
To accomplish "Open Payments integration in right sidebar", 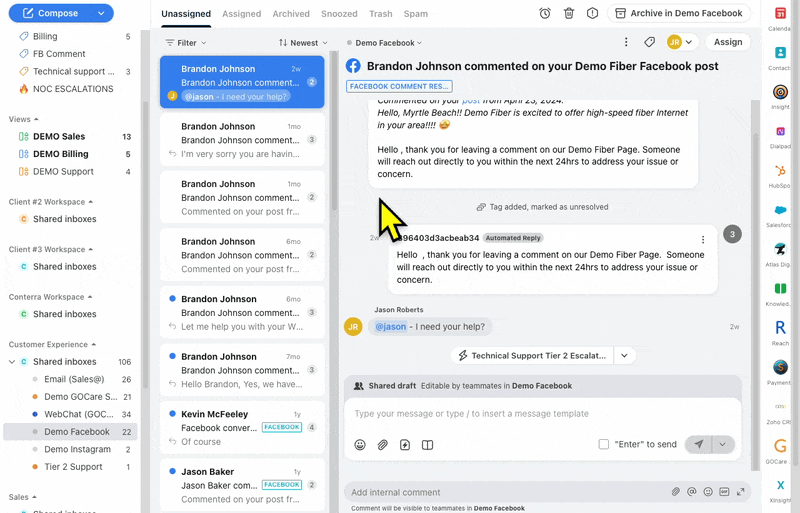I will 780,367.
